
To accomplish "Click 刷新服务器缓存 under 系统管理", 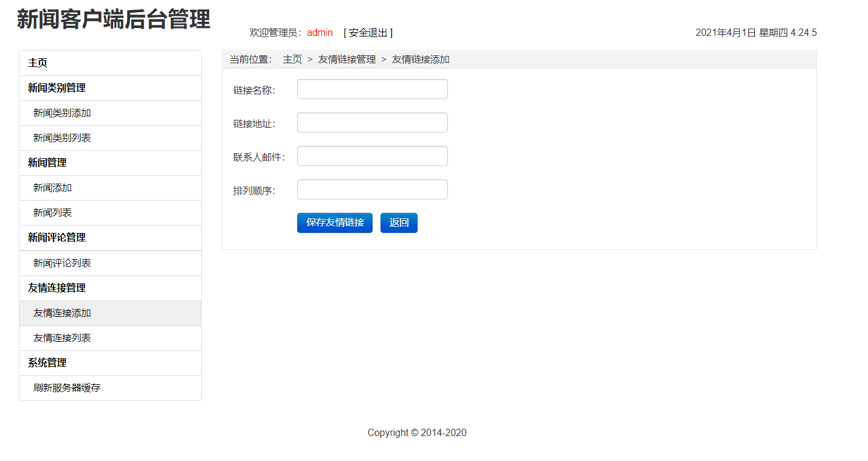I will click(x=110, y=388).
